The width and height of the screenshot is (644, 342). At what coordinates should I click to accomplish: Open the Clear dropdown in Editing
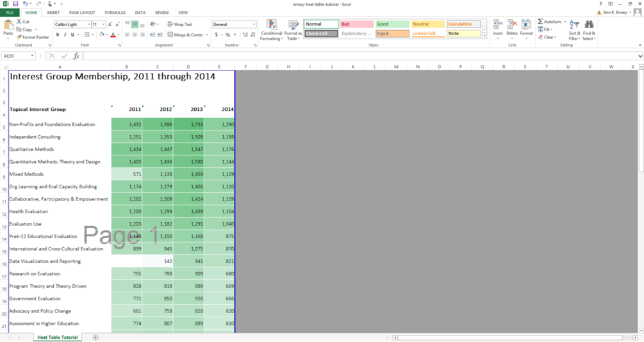(547, 37)
